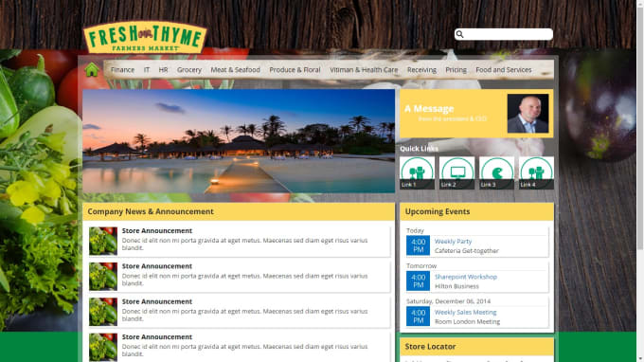Select Produce & Floral in navigation
The width and height of the screenshot is (644, 362).
click(x=295, y=70)
